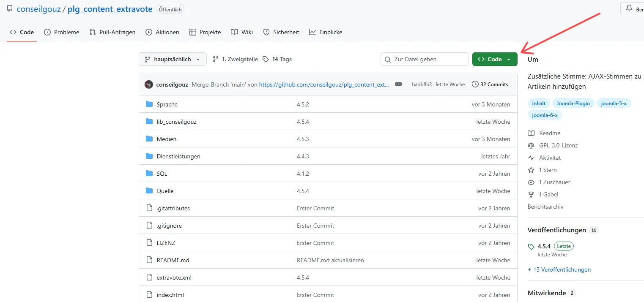The image size is (644, 302).
Task: Click the GPL-3.0 license scale icon
Action: pos(531,145)
